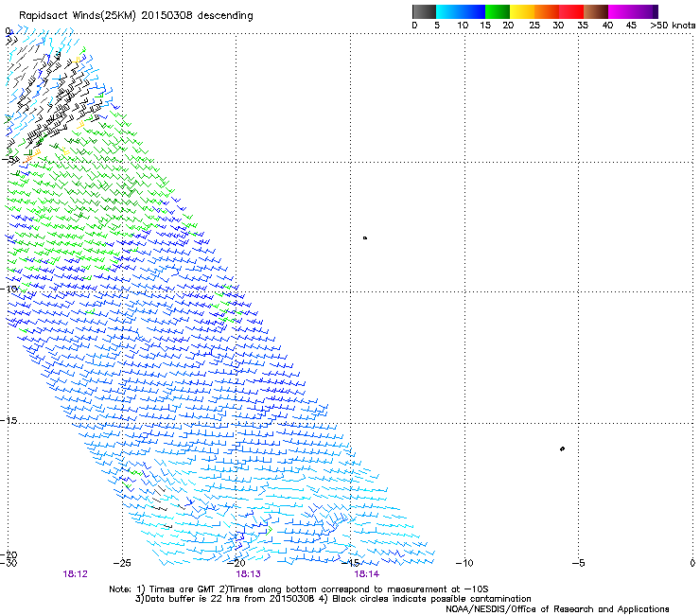This screenshot has height=615, width=700.
Task: Click the '-10' latitude label on left axis
Action: (9, 289)
